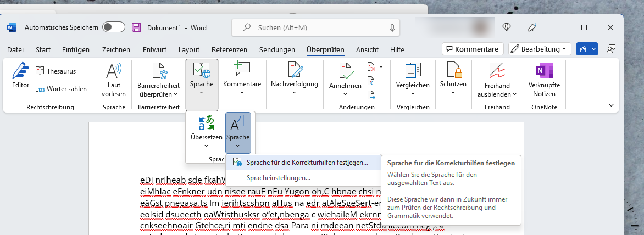
Task: Click the Sprache button in the flyout
Action: click(238, 132)
